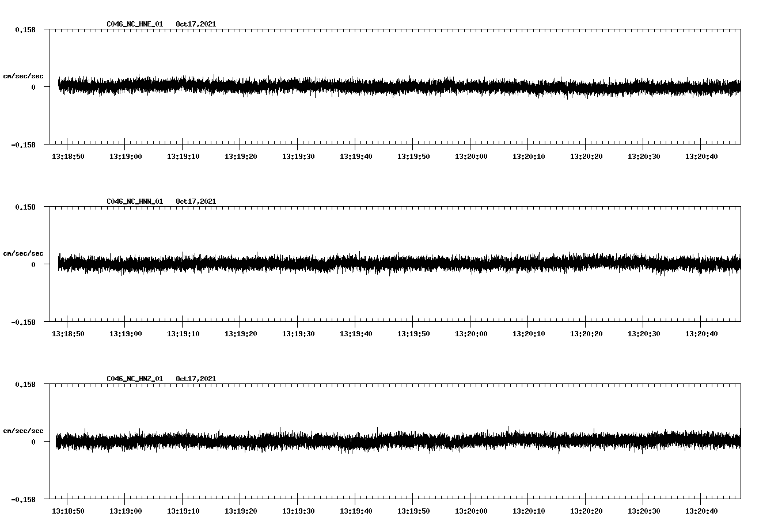Click the Oct17,2021 date on HNN plot
Image resolution: width=782 pixels, height=532 pixels.
pos(196,202)
